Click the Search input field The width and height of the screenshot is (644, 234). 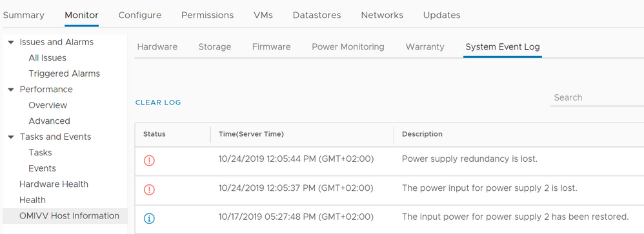pyautogui.click(x=597, y=98)
